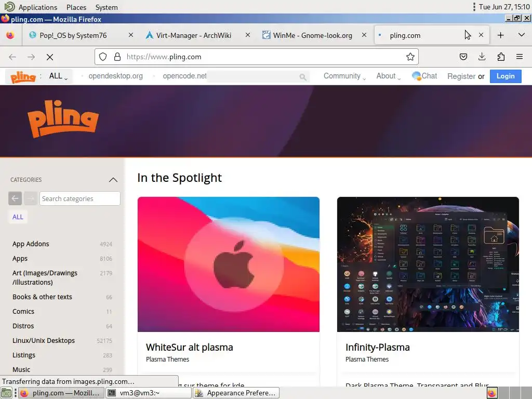
Task: Click the Firefox tray icon in the bottom panel
Action: (x=492, y=393)
